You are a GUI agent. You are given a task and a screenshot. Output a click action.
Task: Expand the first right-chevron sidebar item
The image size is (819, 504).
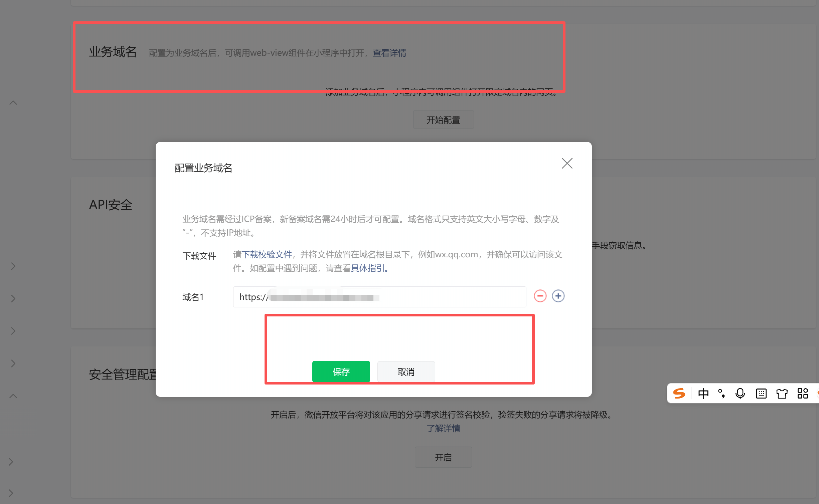click(13, 266)
